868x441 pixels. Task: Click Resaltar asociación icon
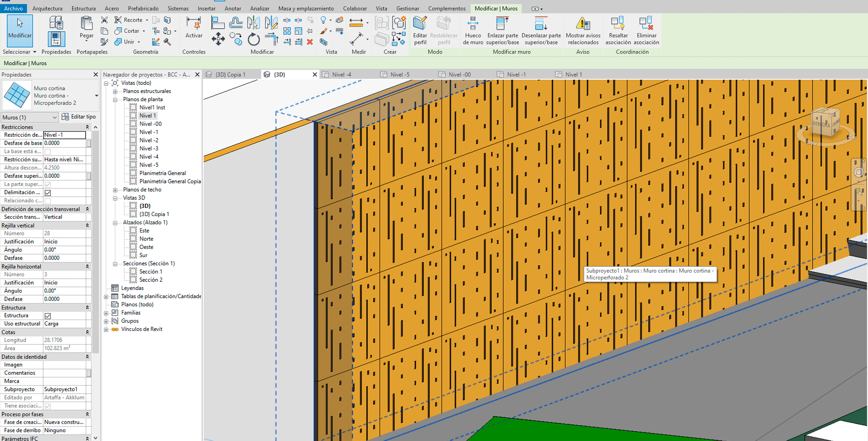point(618,23)
